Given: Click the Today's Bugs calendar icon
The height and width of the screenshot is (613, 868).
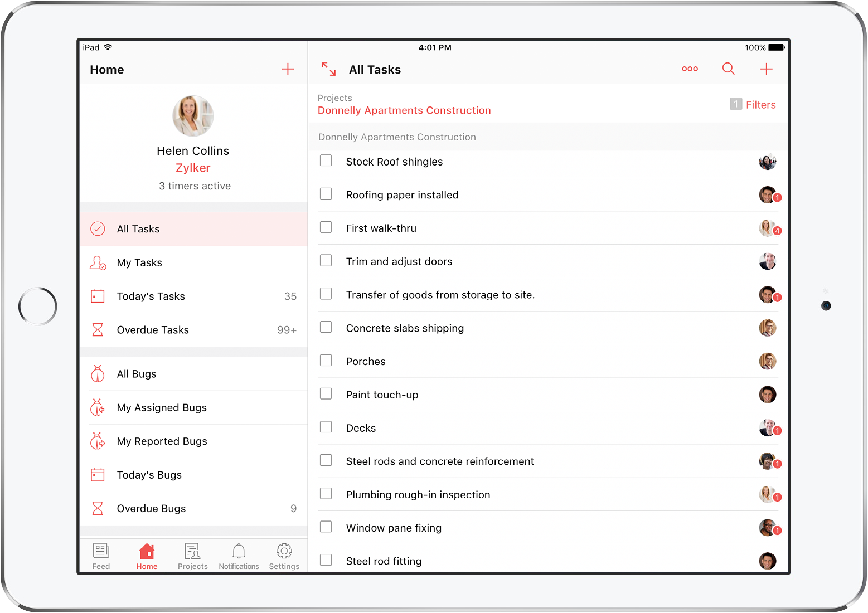Looking at the screenshot, I should click(98, 475).
